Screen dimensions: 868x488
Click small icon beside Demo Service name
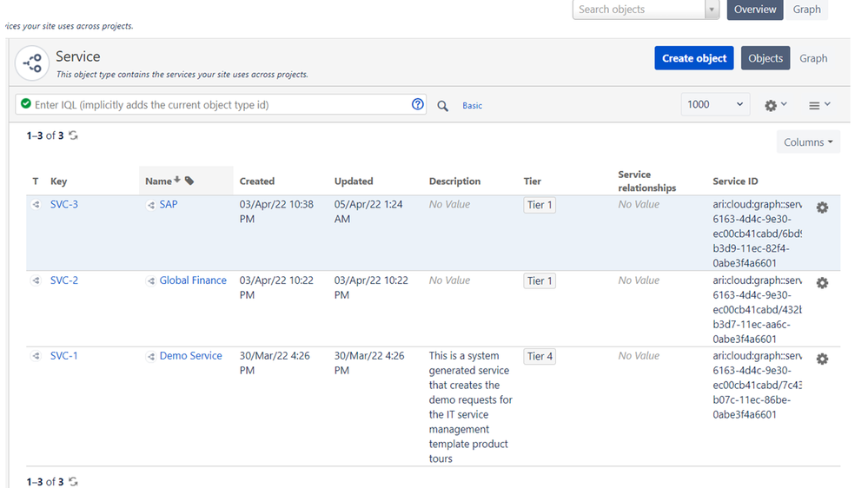pos(150,356)
